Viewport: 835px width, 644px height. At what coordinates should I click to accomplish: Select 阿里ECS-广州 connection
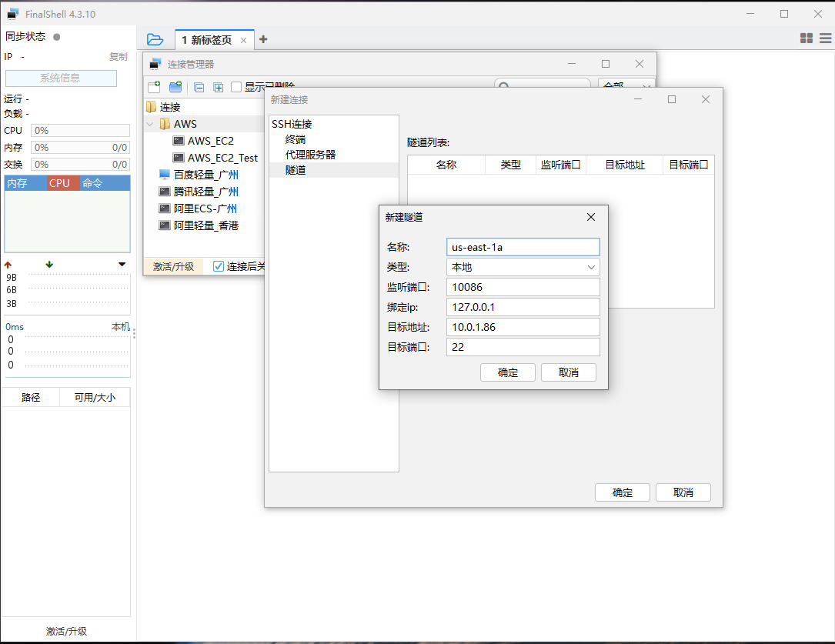(x=205, y=209)
